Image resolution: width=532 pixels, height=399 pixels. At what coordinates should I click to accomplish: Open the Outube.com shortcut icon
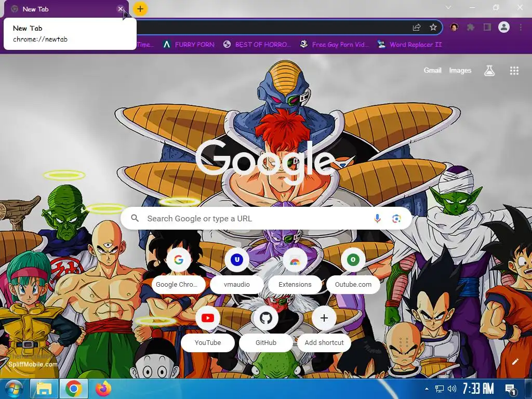click(353, 260)
